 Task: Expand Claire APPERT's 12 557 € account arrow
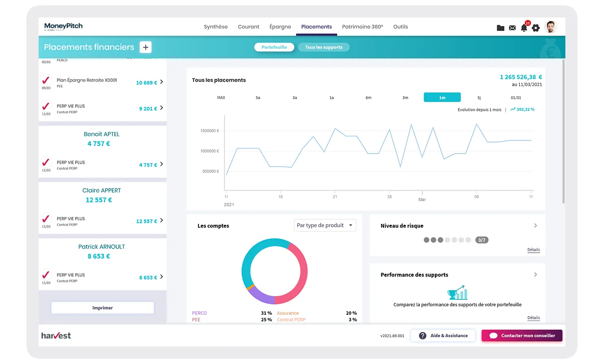click(161, 220)
